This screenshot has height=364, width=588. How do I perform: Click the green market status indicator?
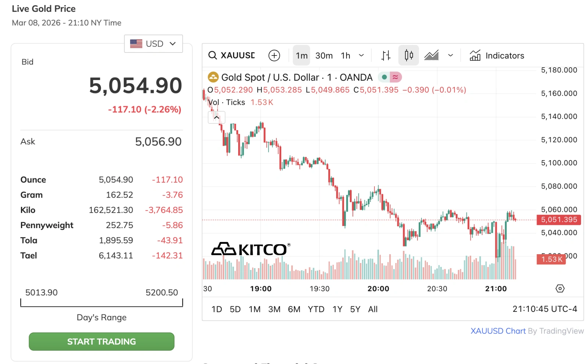pos(384,77)
